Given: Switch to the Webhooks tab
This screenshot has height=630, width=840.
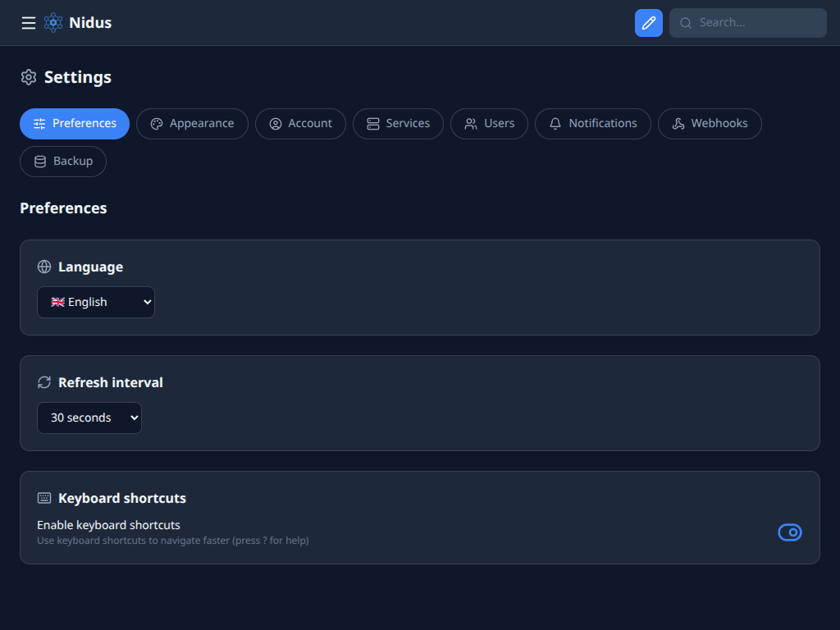Looking at the screenshot, I should 710,124.
